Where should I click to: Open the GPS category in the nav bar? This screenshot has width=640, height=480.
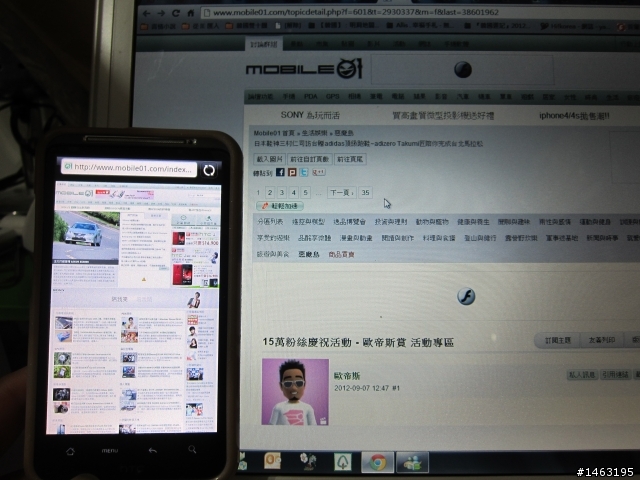click(332, 97)
